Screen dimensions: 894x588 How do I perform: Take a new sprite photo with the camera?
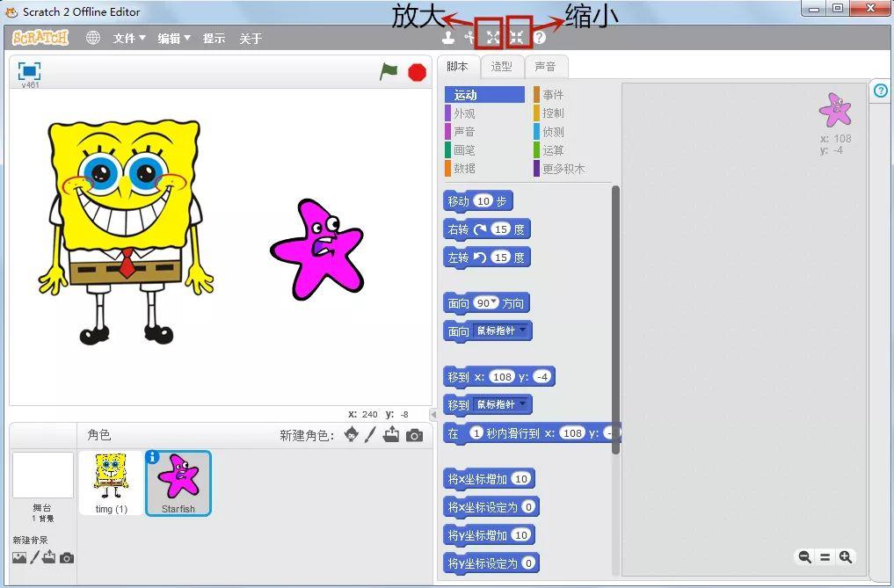click(x=415, y=436)
